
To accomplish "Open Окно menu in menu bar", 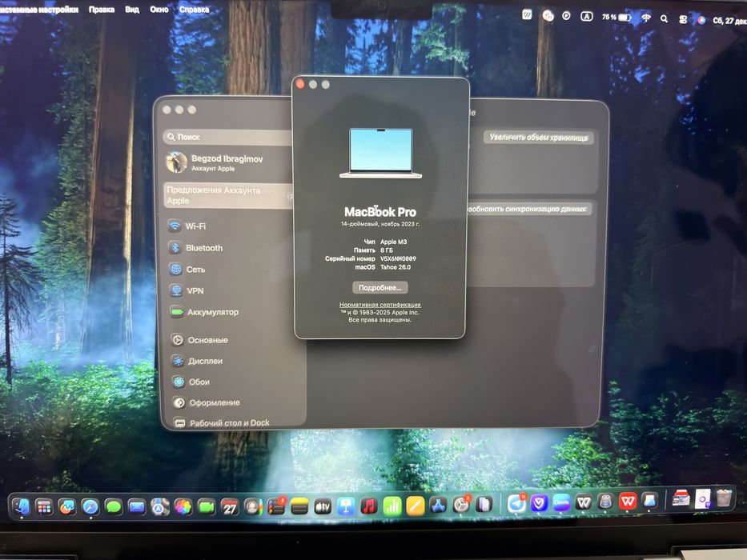I will (159, 9).
